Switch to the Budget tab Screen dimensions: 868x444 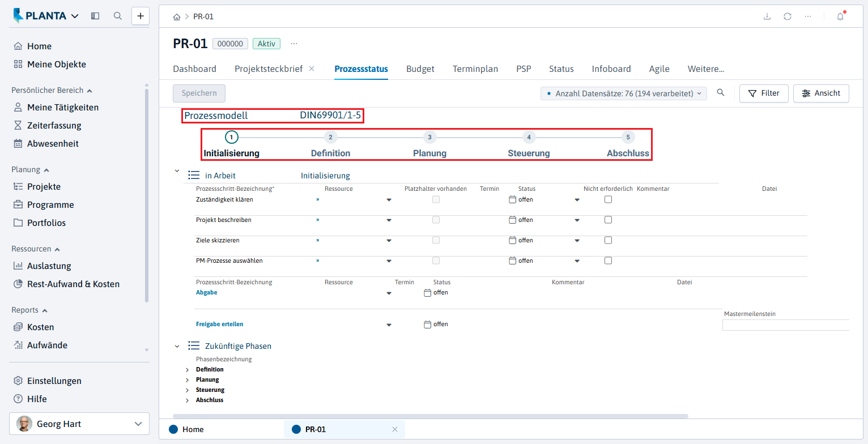[420, 69]
